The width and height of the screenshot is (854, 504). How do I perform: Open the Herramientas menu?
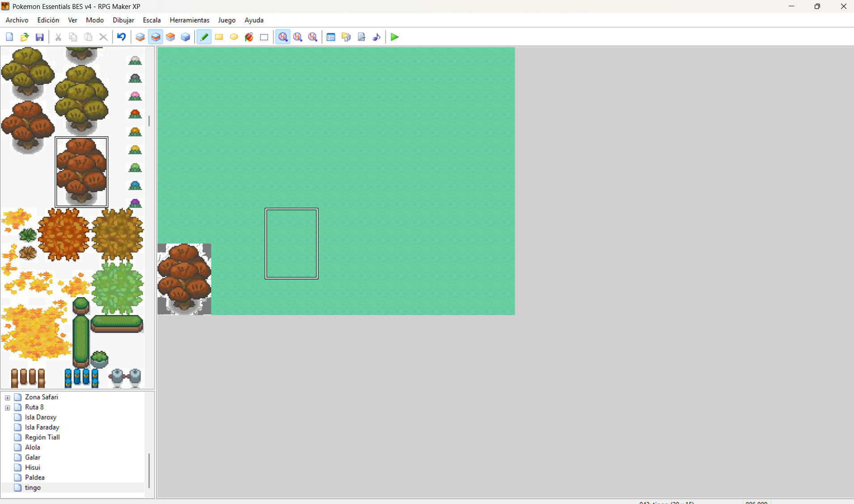coord(189,20)
